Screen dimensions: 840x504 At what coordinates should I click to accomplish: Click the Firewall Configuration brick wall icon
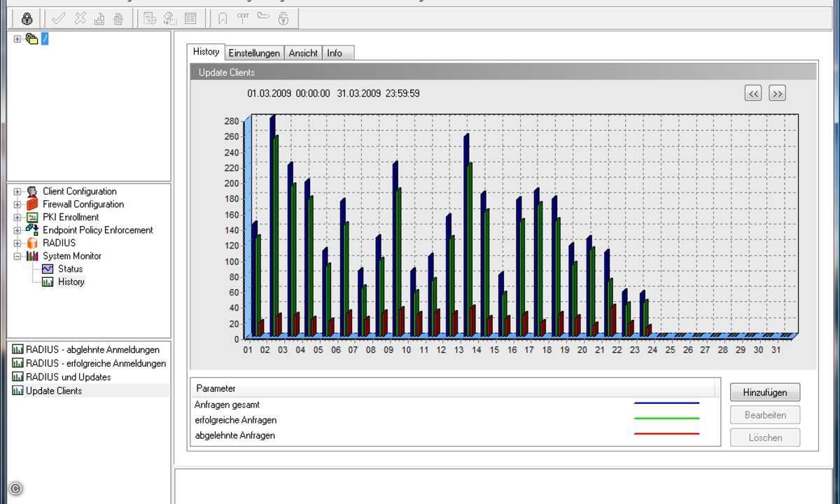(31, 204)
